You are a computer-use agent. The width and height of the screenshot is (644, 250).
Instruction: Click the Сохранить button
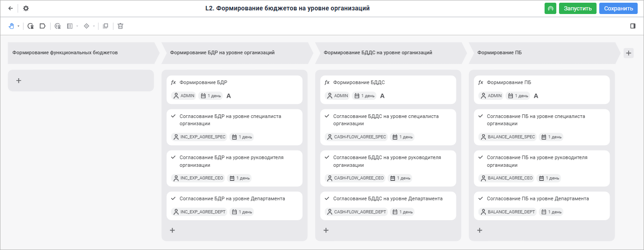tap(618, 8)
